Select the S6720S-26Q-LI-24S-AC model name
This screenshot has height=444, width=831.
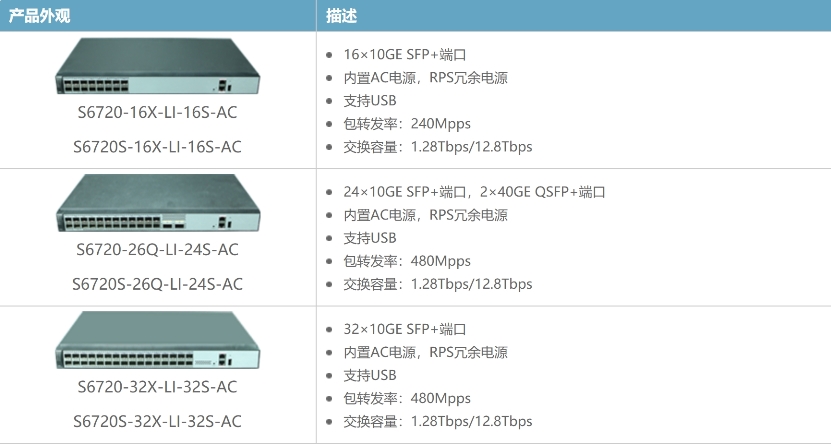[157, 284]
